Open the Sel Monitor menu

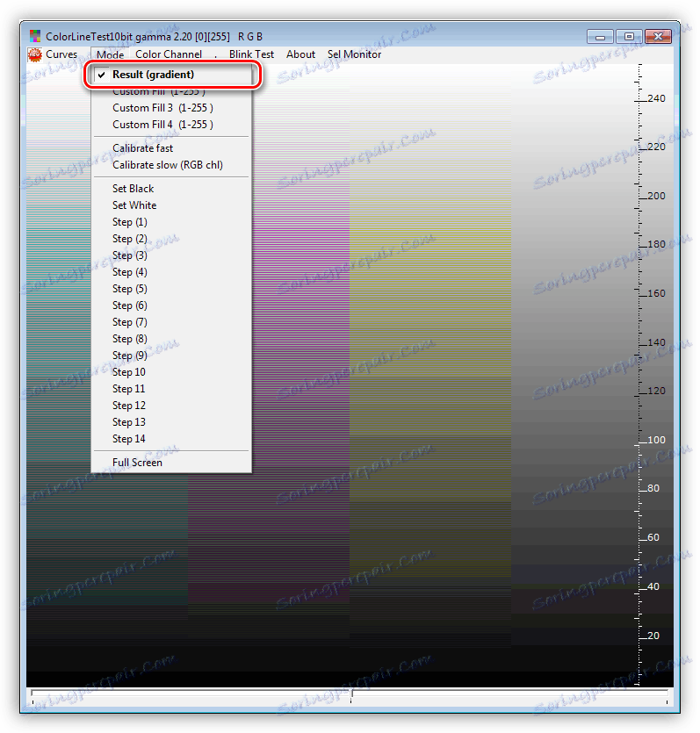tap(354, 54)
